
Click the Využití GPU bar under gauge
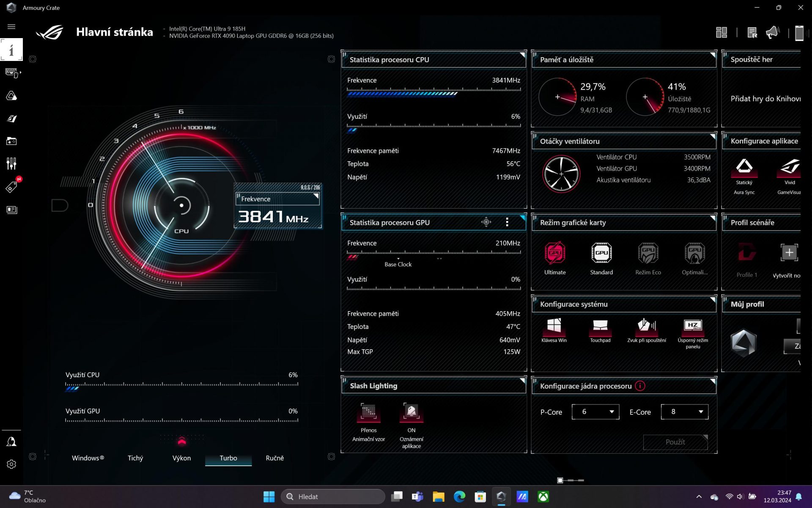click(182, 420)
